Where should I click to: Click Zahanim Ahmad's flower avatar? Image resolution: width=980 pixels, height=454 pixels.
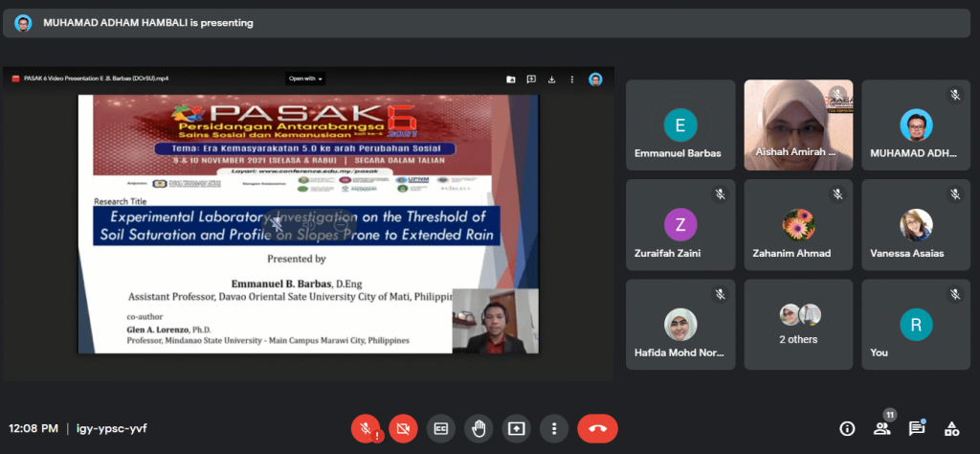[x=798, y=224]
